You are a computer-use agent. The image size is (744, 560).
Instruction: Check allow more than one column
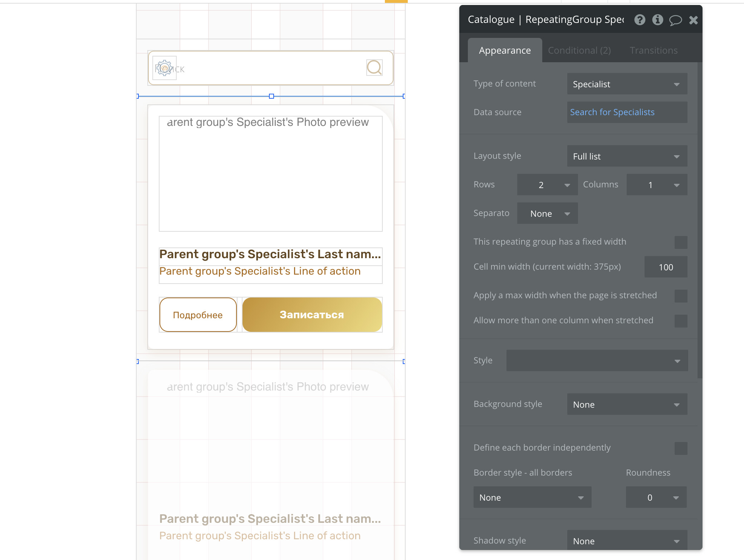[681, 321]
